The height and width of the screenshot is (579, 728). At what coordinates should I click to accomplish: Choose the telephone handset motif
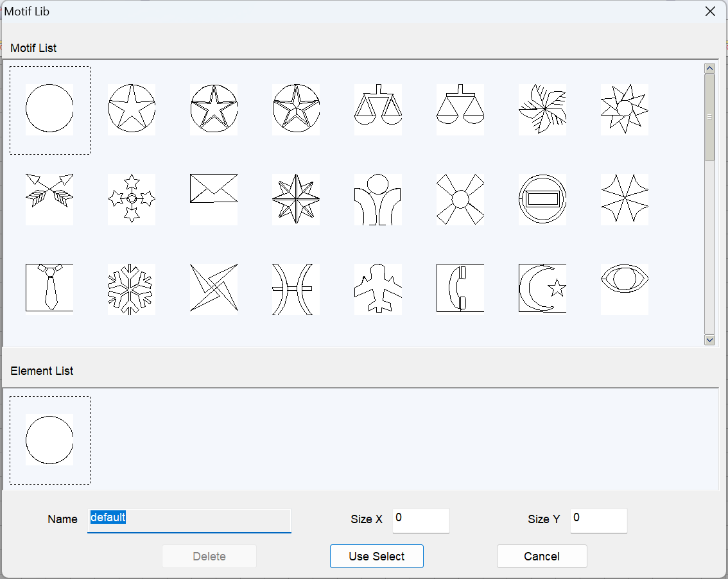(460, 288)
